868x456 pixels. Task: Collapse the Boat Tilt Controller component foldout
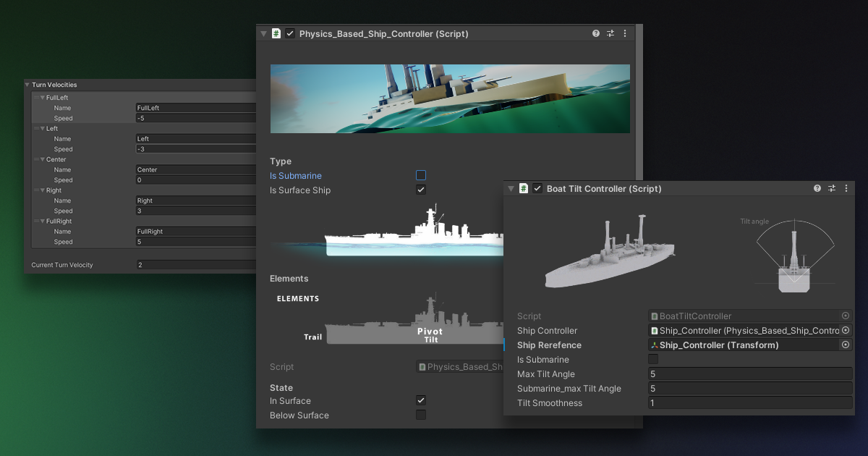[511, 188]
